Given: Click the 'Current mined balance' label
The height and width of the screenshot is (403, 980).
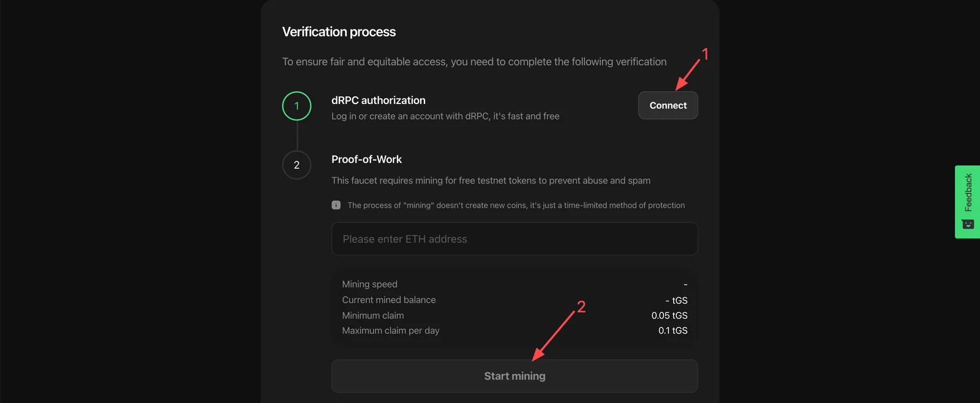Looking at the screenshot, I should 389,300.
